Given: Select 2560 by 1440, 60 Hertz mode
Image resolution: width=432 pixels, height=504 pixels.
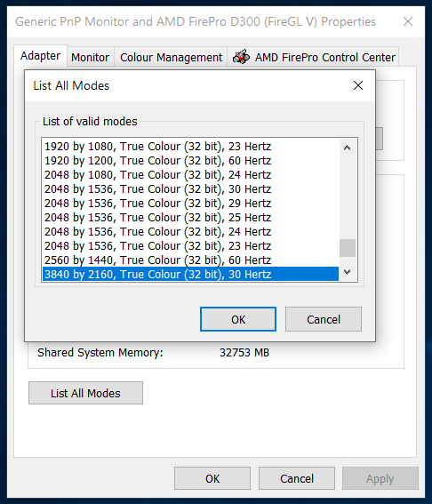Looking at the screenshot, I should (x=190, y=260).
